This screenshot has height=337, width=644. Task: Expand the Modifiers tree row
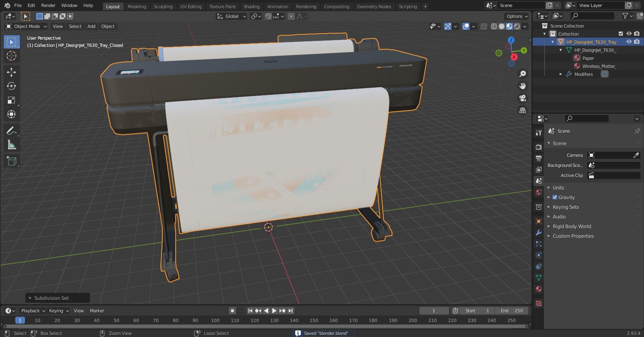560,74
